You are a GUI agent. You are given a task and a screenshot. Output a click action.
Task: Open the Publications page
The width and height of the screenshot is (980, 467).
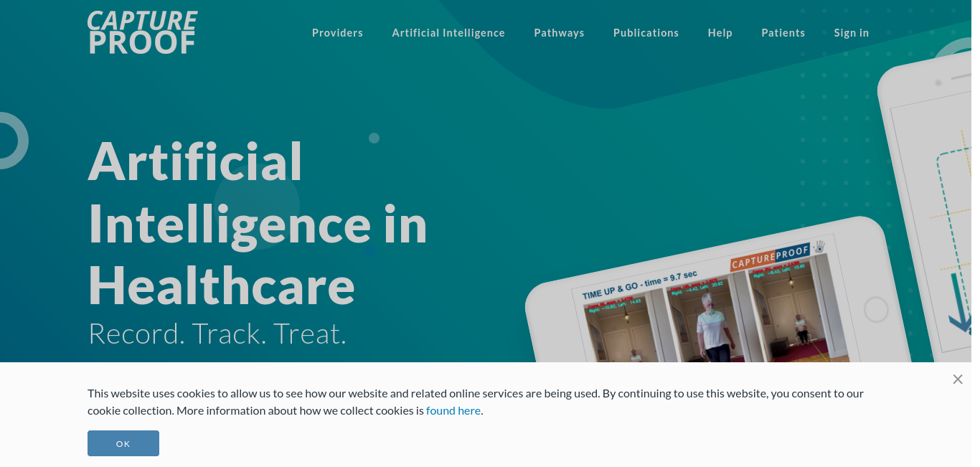click(x=646, y=33)
